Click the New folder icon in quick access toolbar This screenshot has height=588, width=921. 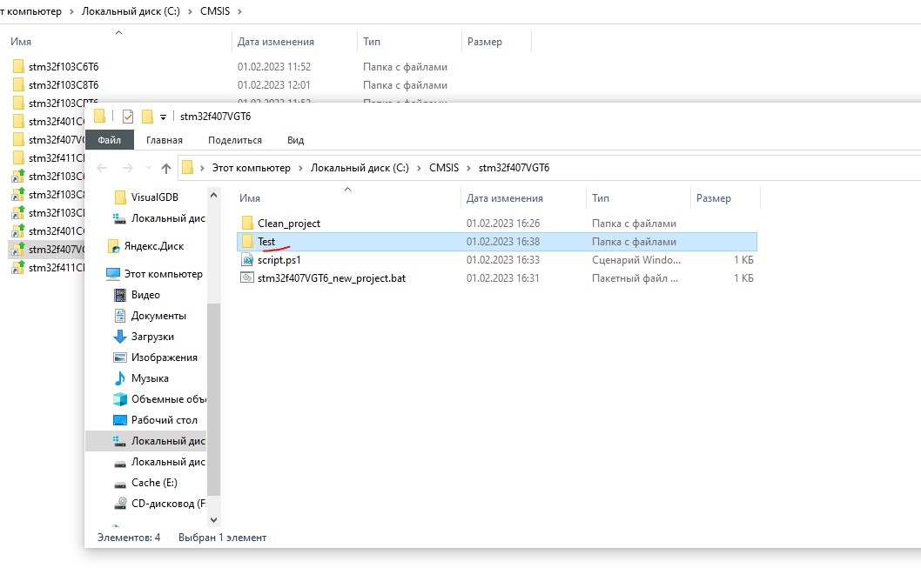147,117
